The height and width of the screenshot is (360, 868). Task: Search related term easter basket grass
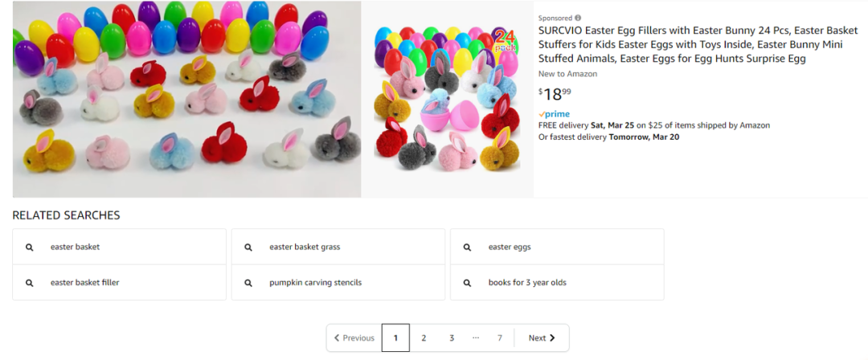305,247
